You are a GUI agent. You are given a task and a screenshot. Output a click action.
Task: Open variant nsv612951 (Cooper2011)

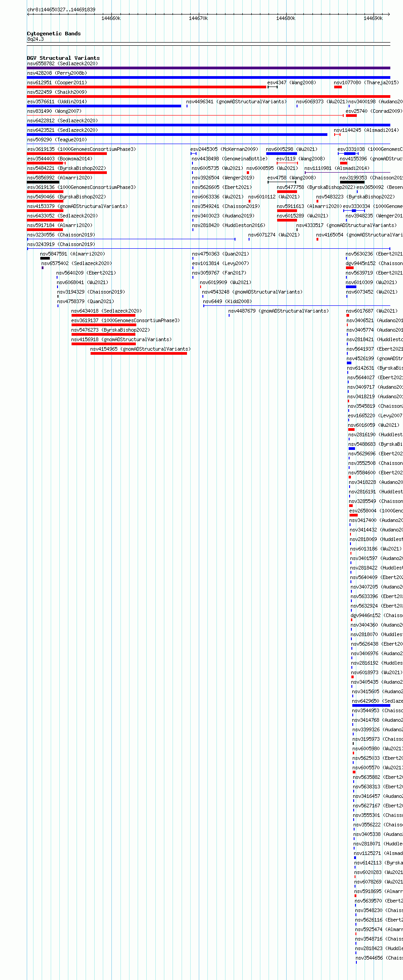pyautogui.click(x=57, y=82)
